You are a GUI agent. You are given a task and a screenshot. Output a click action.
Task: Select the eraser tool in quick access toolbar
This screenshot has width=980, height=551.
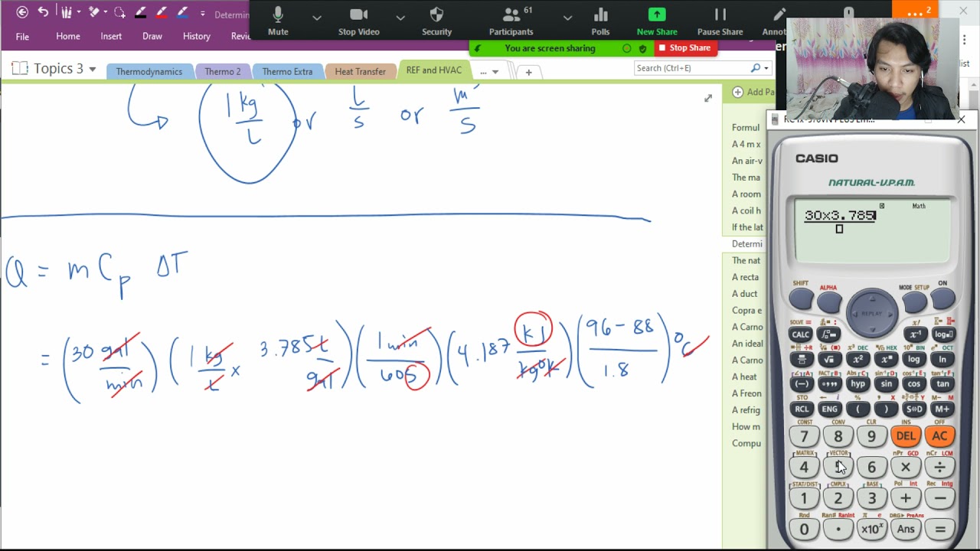tap(94, 12)
